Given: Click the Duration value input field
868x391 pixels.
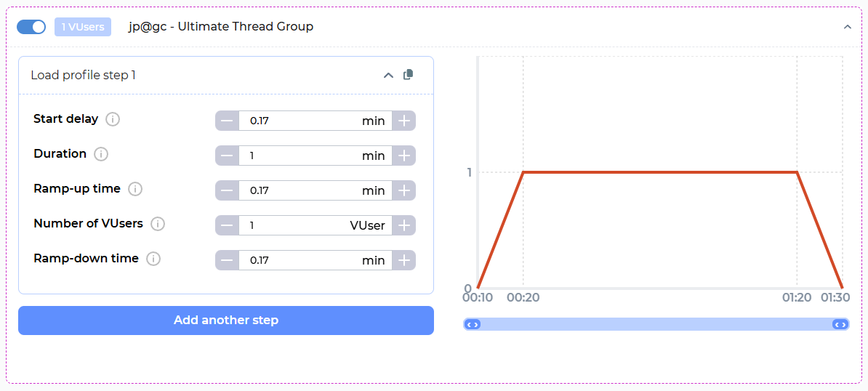Looking at the screenshot, I should click(298, 156).
